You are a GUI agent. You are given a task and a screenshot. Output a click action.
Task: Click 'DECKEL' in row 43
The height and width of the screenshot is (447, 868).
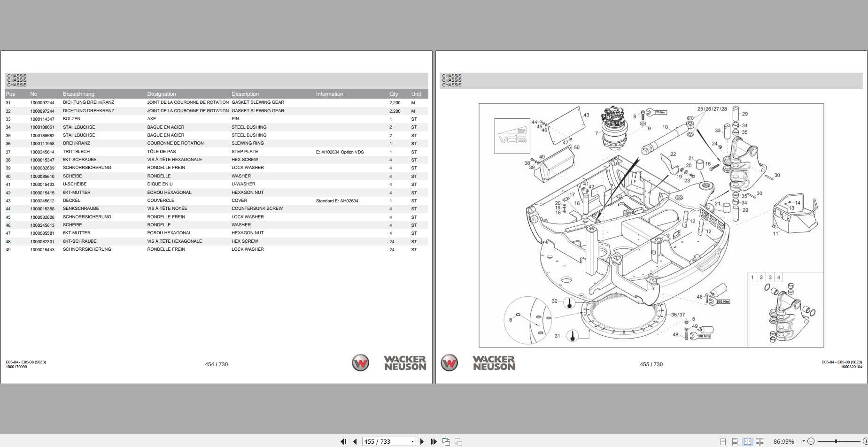tap(71, 200)
